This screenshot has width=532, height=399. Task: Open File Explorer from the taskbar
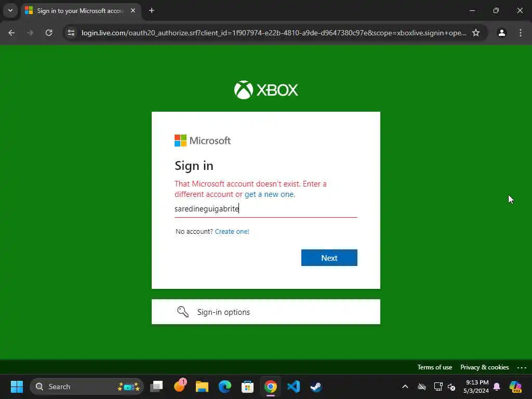[202, 387]
